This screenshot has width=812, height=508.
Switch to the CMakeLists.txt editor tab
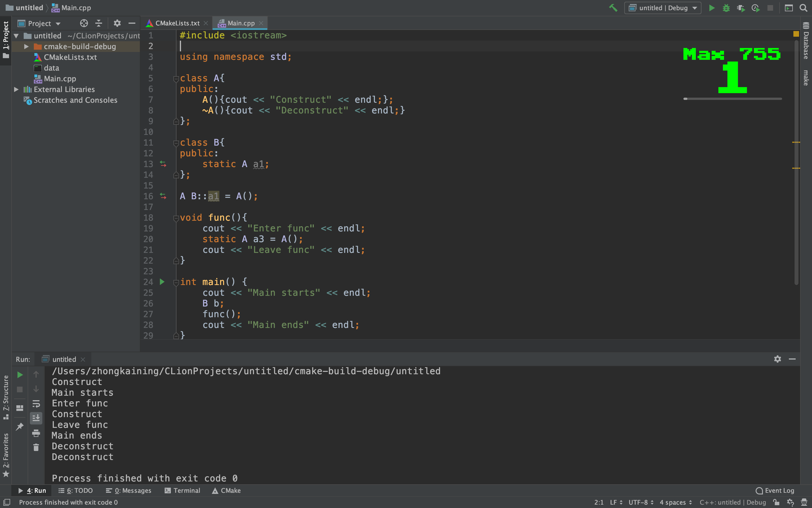(x=177, y=23)
